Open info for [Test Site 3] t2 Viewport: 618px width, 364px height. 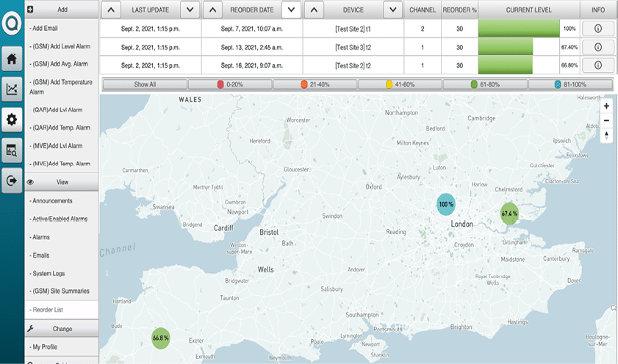[x=597, y=47]
